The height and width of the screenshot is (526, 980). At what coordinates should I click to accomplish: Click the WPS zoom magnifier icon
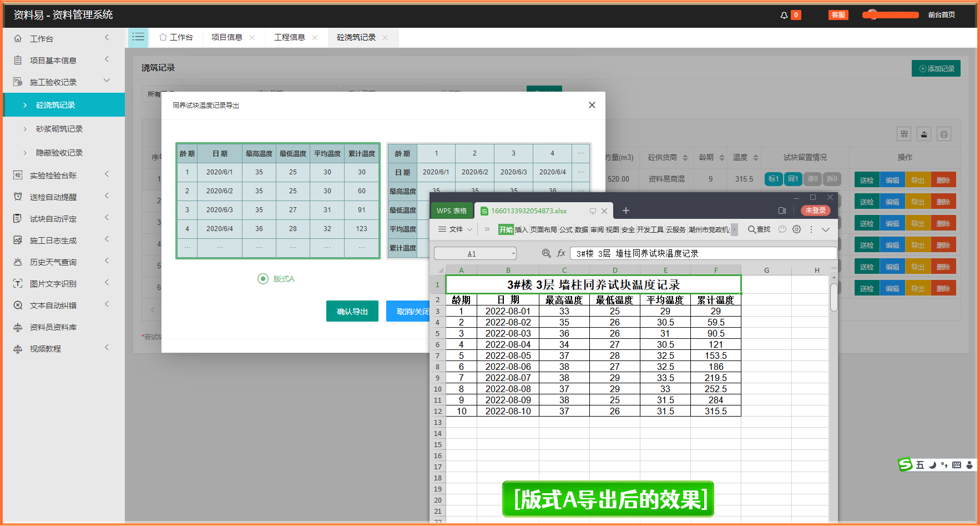(546, 253)
